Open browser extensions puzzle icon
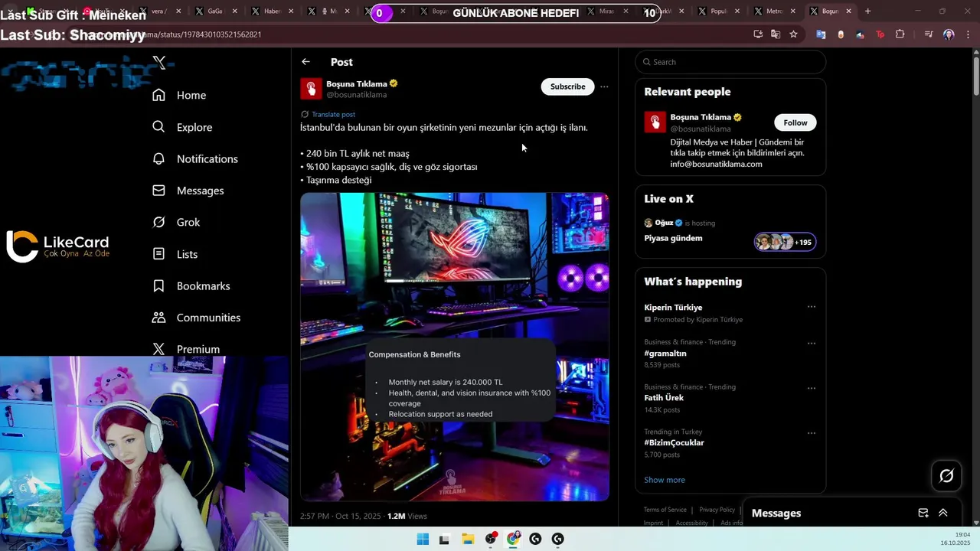The width and height of the screenshot is (980, 551). (x=900, y=34)
